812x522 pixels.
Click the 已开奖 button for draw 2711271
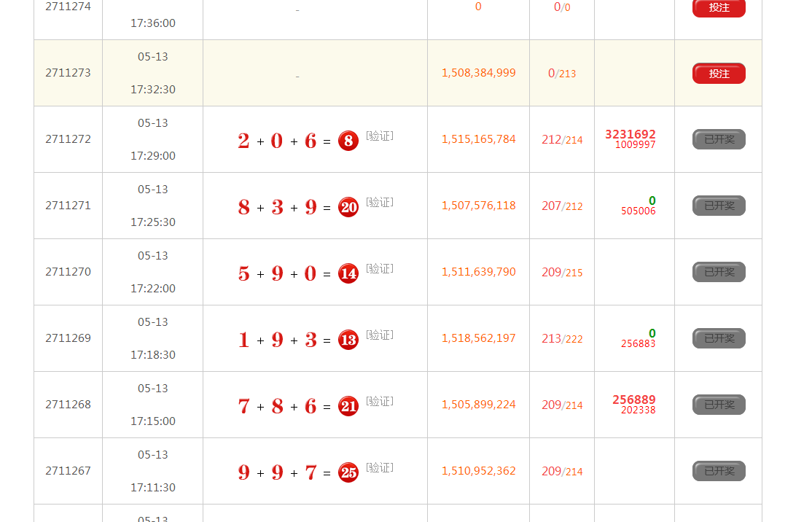[x=719, y=206]
